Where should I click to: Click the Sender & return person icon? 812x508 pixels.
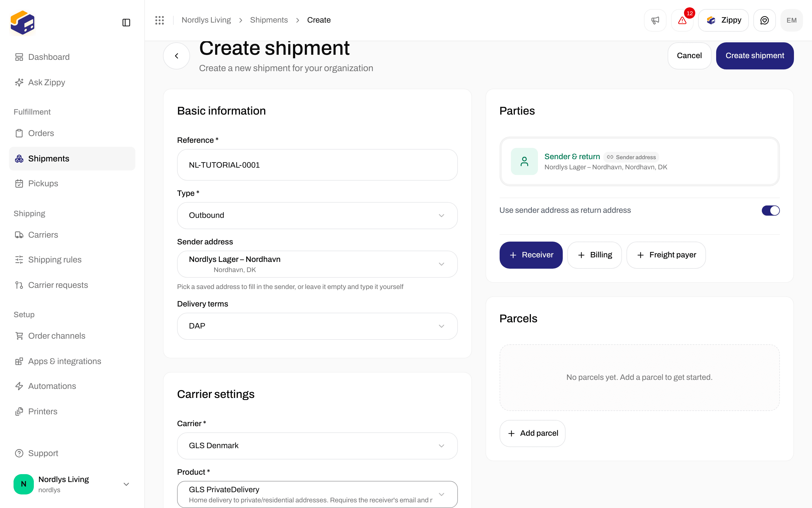tap(524, 161)
